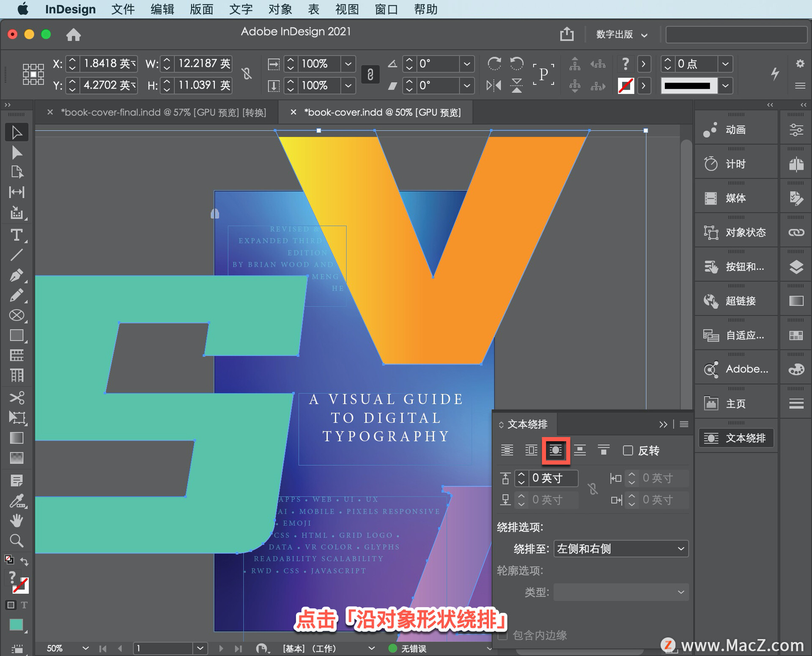Expand the 50% zoom level dropdown
The image size is (812, 656).
[85, 648]
